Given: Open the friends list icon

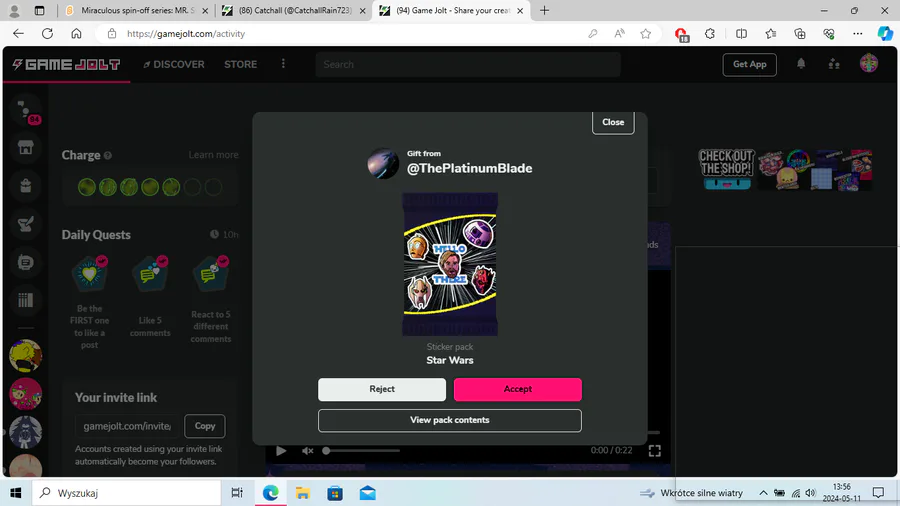Looking at the screenshot, I should pos(834,64).
